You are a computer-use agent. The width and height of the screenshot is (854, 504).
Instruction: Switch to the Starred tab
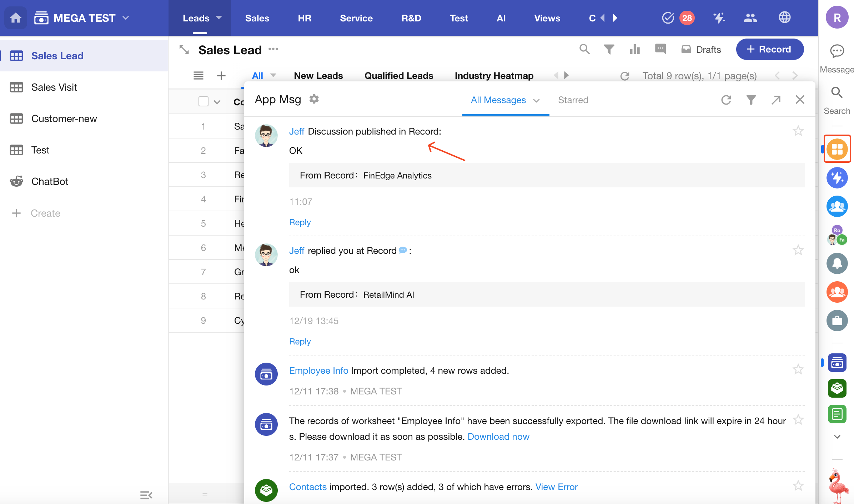tap(573, 100)
